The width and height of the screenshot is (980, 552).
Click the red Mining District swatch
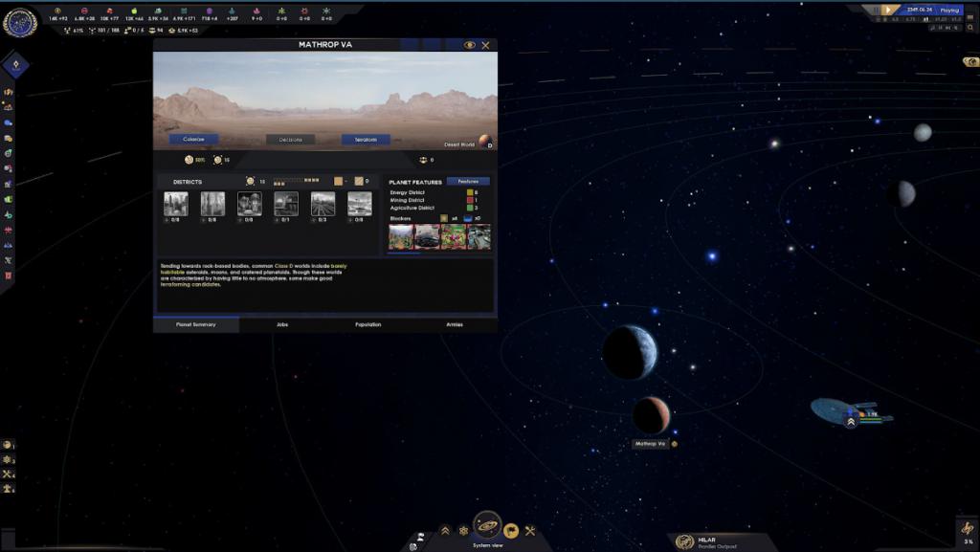tap(469, 201)
